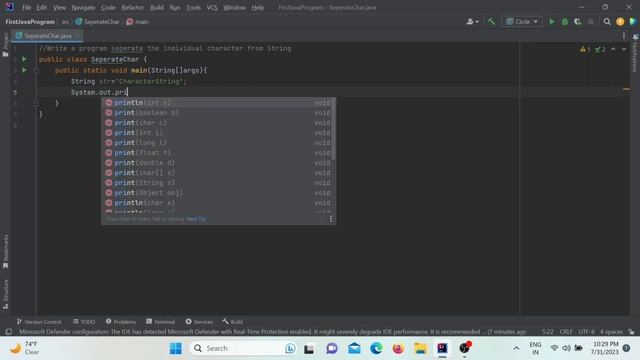This screenshot has width=640, height=360.
Task: Open the VCS menu
Action: 212,7
